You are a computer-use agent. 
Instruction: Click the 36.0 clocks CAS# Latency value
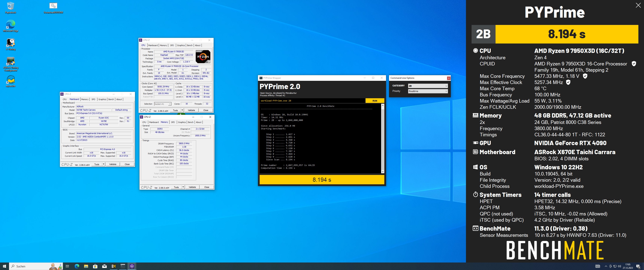[x=184, y=150]
